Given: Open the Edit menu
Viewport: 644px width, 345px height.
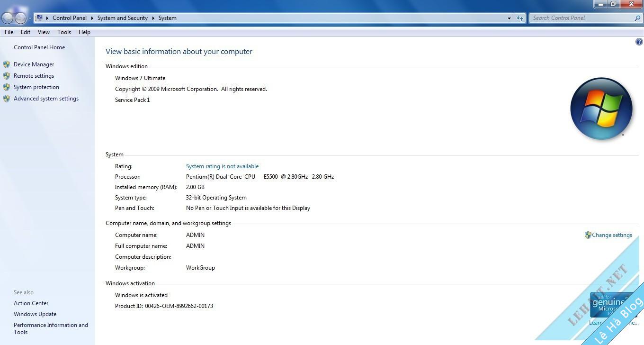Looking at the screenshot, I should click(x=26, y=32).
